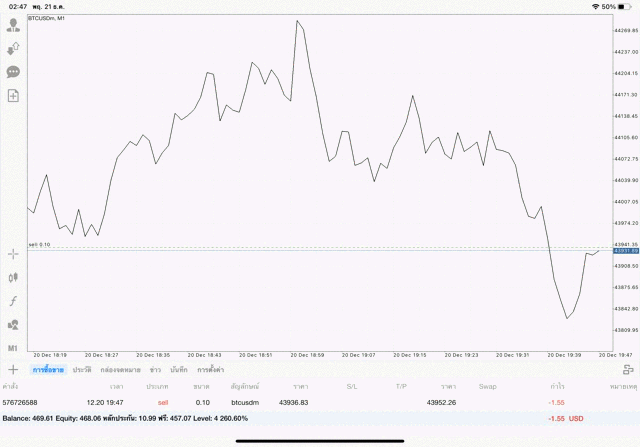Tap the layout icon at panel right

coord(627,370)
